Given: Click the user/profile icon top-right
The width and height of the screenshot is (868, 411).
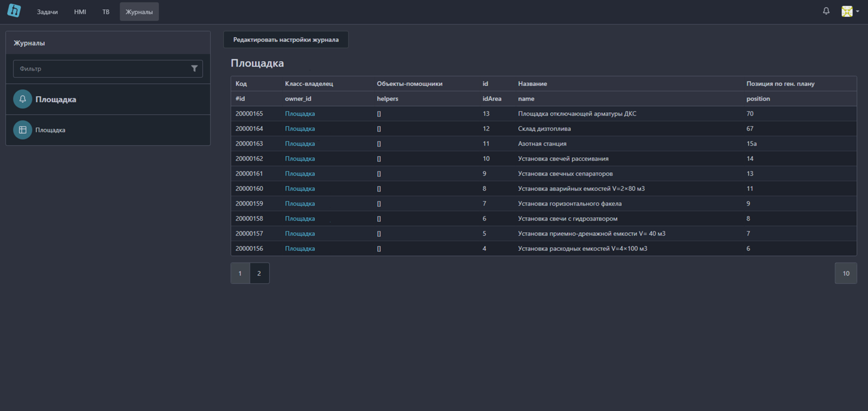Looking at the screenshot, I should (848, 11).
